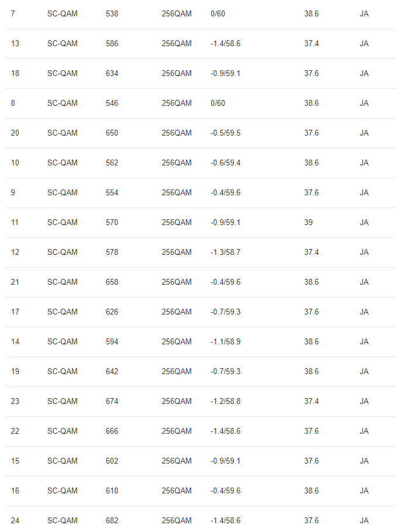This screenshot has width=396, height=532.
Task: Click the JA cell in the 618 row
Action: pos(364,490)
